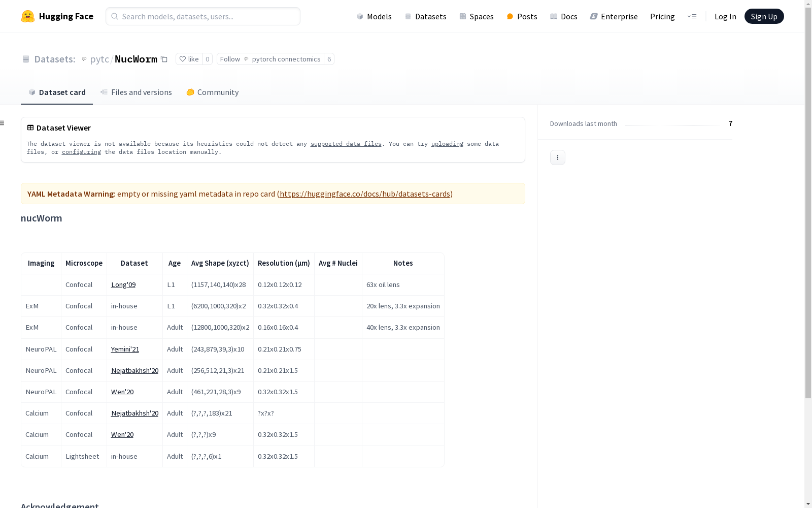This screenshot has width=812, height=508.
Task: Open Docs in top navigation
Action: pos(564,16)
